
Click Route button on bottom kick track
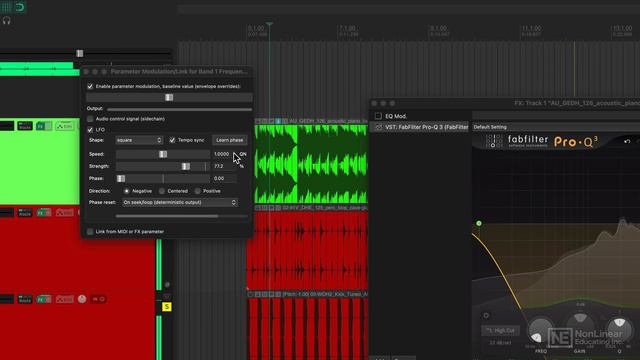tap(25, 299)
